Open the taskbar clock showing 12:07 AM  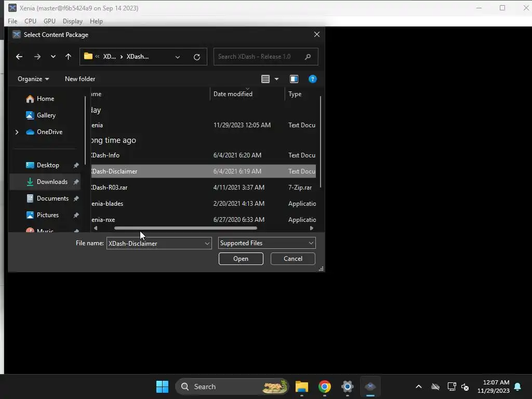[494, 387]
